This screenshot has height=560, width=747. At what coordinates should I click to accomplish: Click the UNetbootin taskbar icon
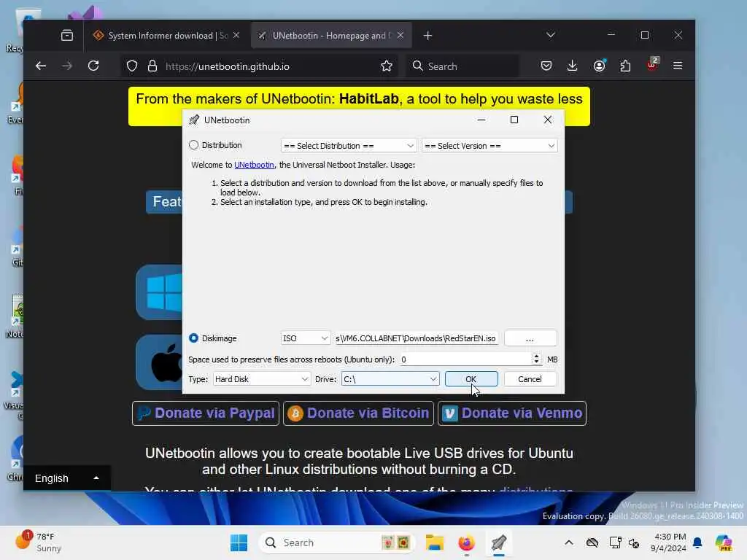point(499,542)
